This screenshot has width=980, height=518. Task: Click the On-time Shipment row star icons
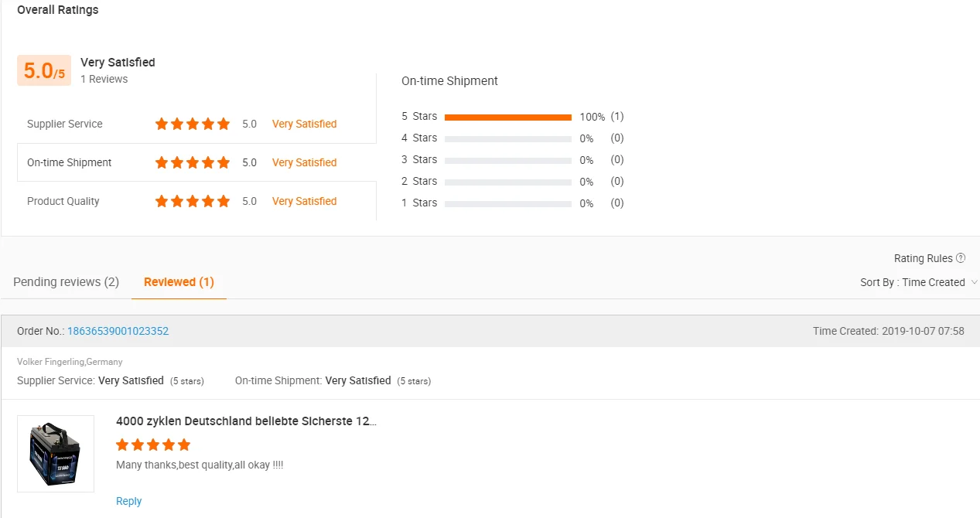pos(193,162)
